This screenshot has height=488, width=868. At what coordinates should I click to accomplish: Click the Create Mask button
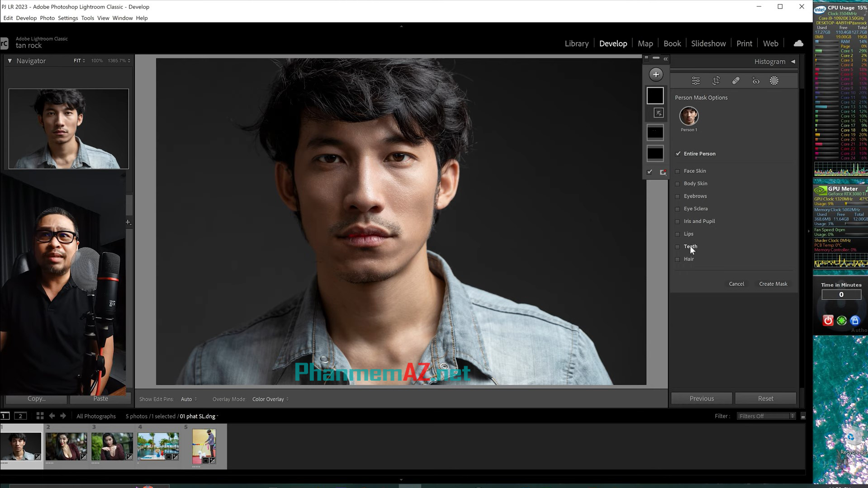(773, 284)
